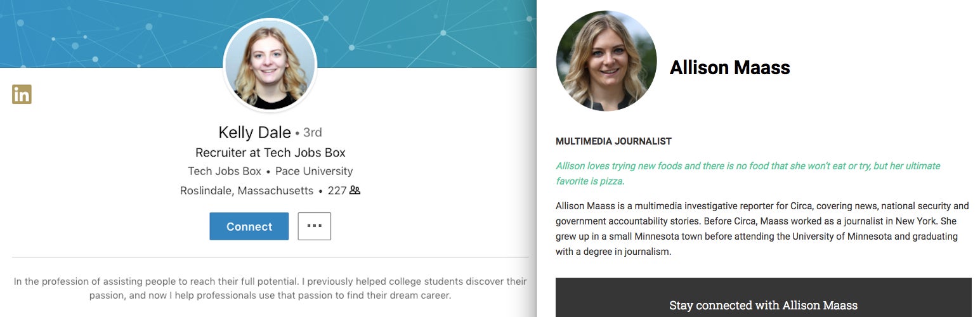Screen dimensions: 980x317
Task: Open Kelly Dale's profile photo
Action: tap(270, 65)
